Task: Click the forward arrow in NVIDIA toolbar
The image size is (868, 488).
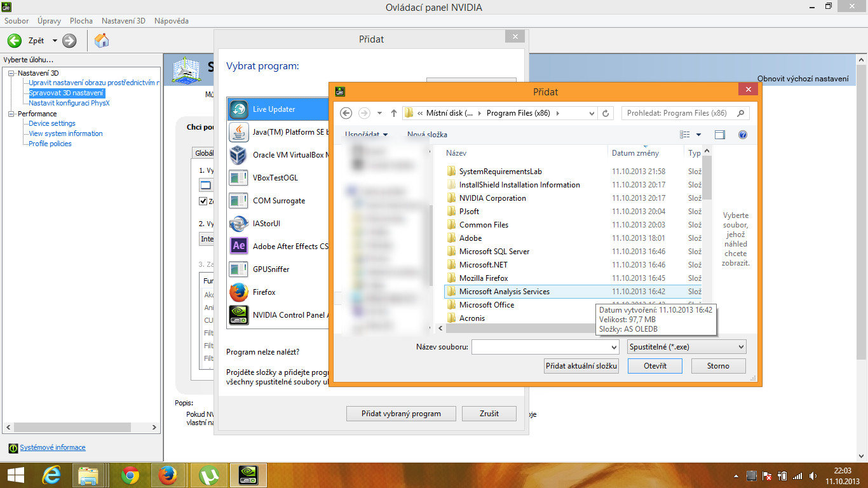Action: click(69, 41)
